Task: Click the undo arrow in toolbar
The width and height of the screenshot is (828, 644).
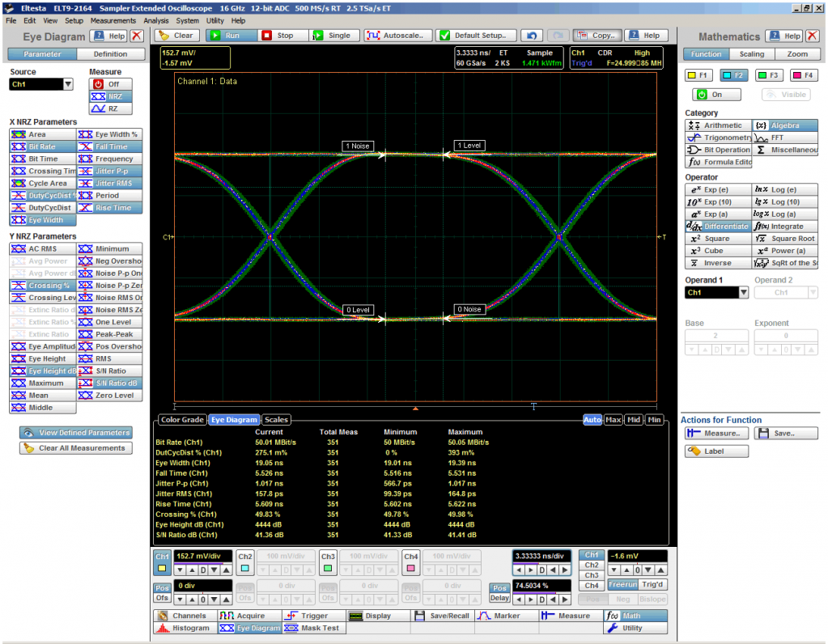Action: pos(531,36)
